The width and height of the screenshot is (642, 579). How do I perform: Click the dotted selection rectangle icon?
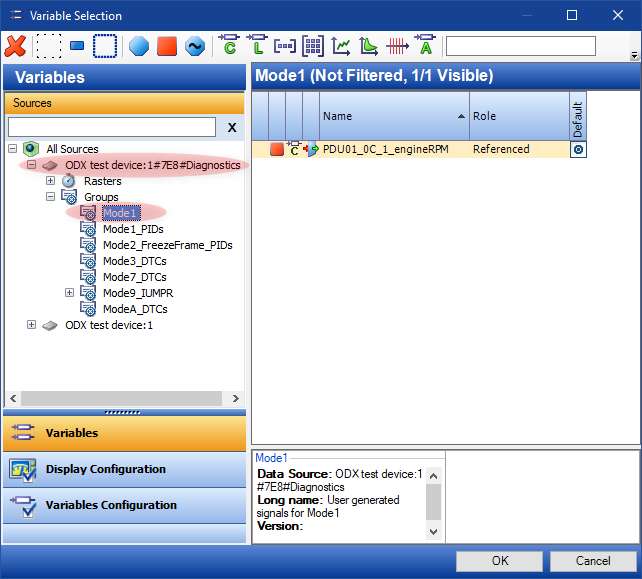tap(47, 46)
